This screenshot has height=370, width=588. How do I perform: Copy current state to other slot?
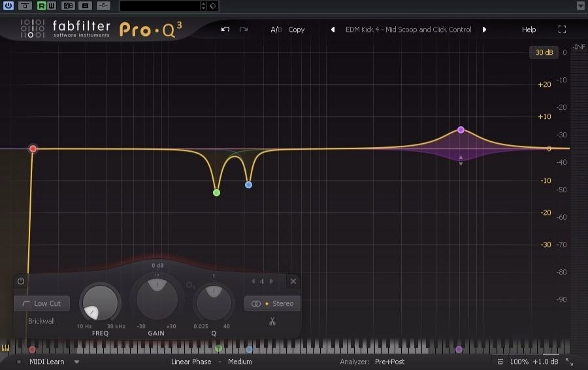(296, 29)
